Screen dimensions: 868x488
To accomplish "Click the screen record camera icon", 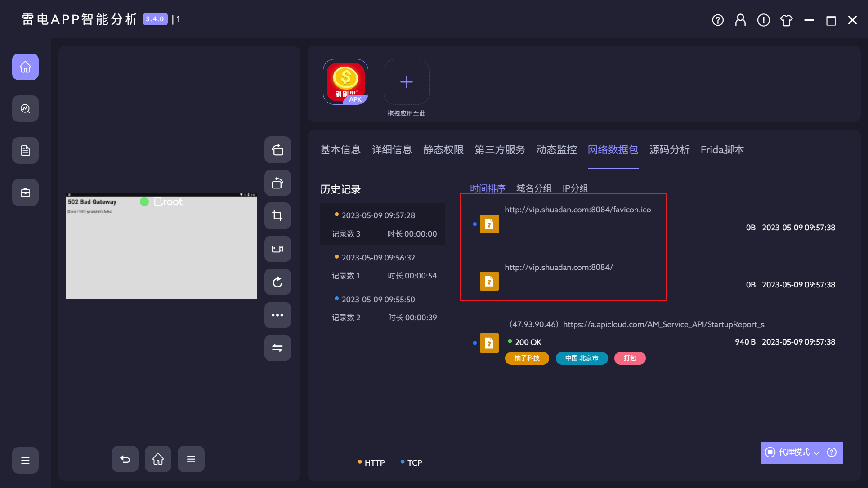I will click(x=277, y=249).
